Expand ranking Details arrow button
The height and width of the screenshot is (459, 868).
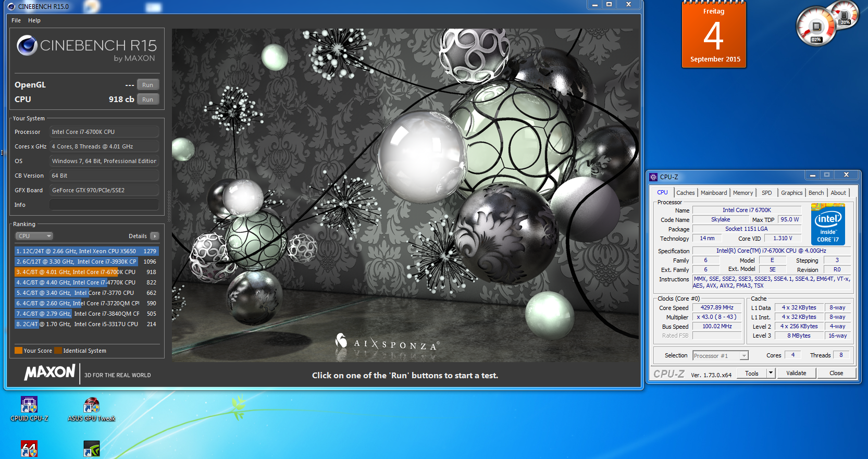coord(154,236)
